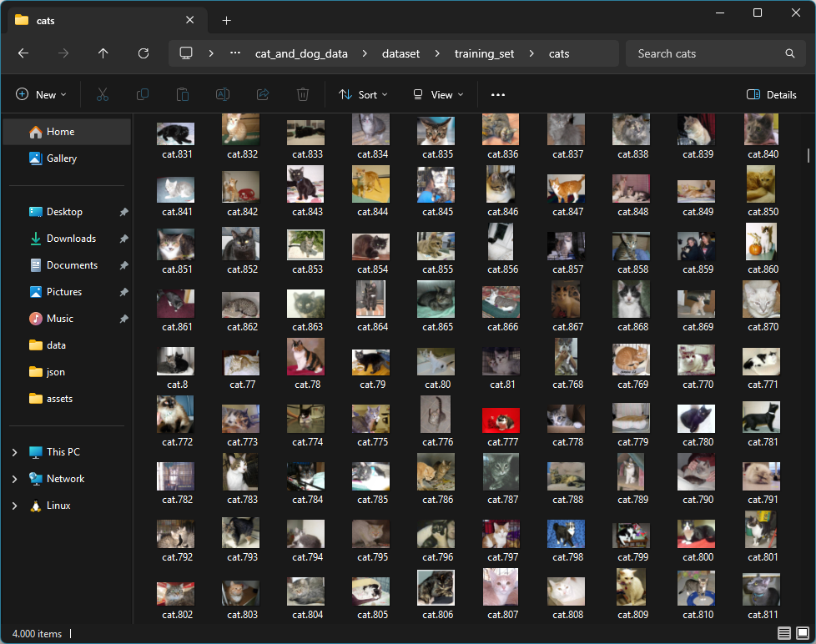Expand the This PC tree node
The width and height of the screenshot is (816, 644).
click(x=14, y=452)
